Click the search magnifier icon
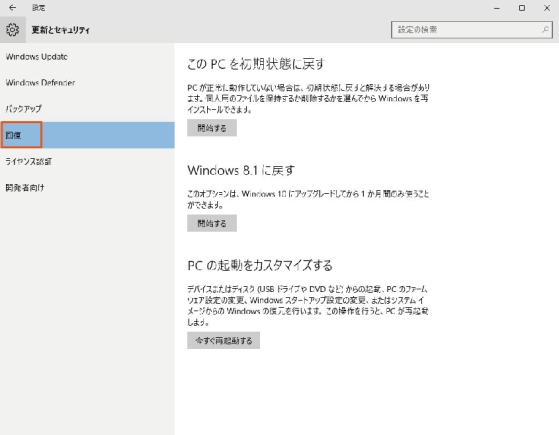The image size is (559, 435). [x=545, y=30]
